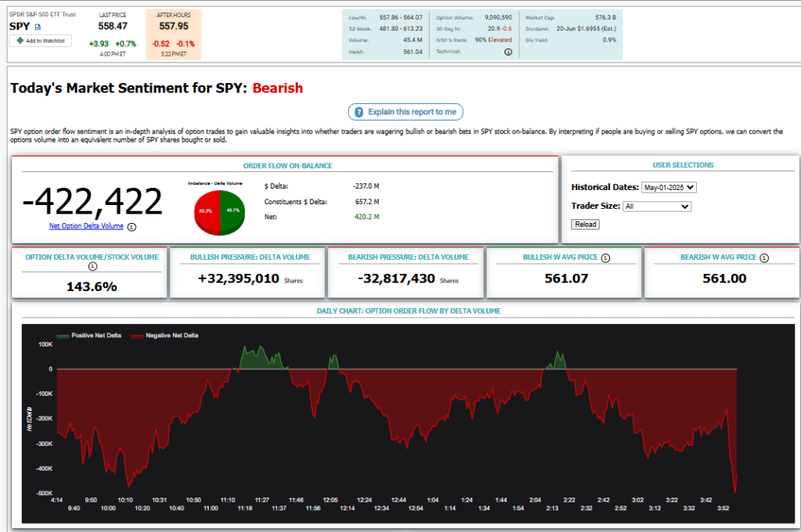The height and width of the screenshot is (532, 801).
Task: Click the BULLISH PRESSURE: DELTA VOLUME heading
Action: click(250, 257)
